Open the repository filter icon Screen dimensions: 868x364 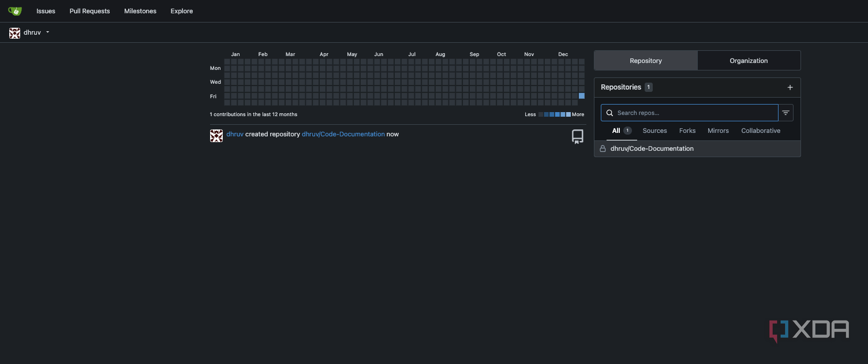[785, 113]
